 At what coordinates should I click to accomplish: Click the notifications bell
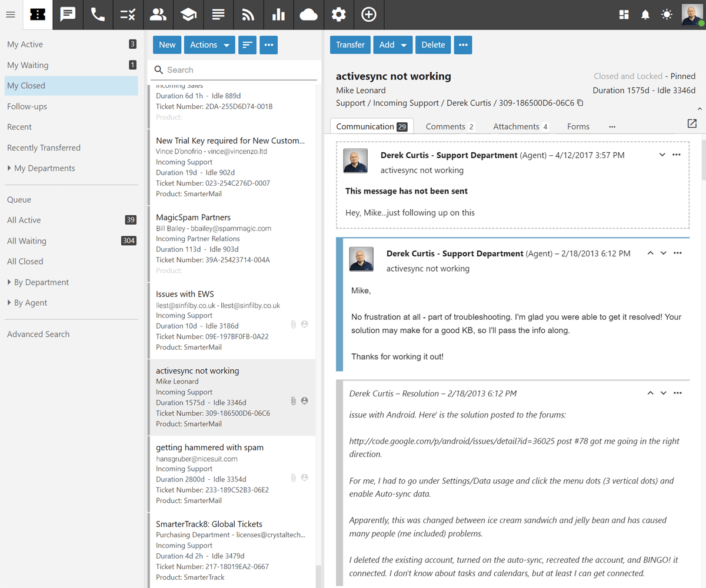(645, 15)
